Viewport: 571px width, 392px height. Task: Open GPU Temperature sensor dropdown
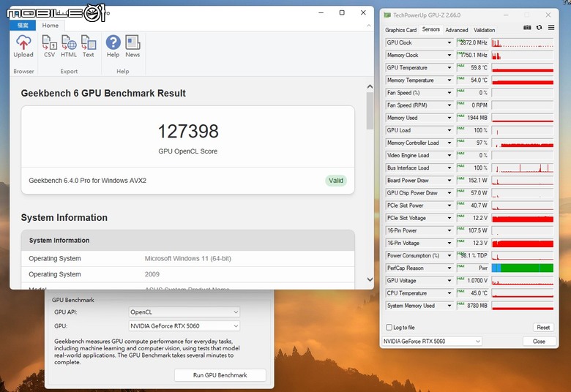point(449,68)
